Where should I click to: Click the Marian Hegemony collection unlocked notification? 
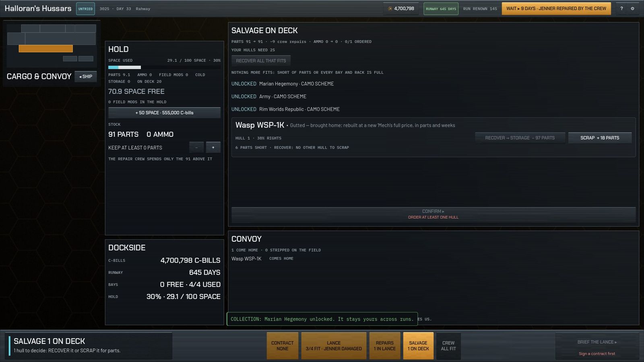coord(322,319)
